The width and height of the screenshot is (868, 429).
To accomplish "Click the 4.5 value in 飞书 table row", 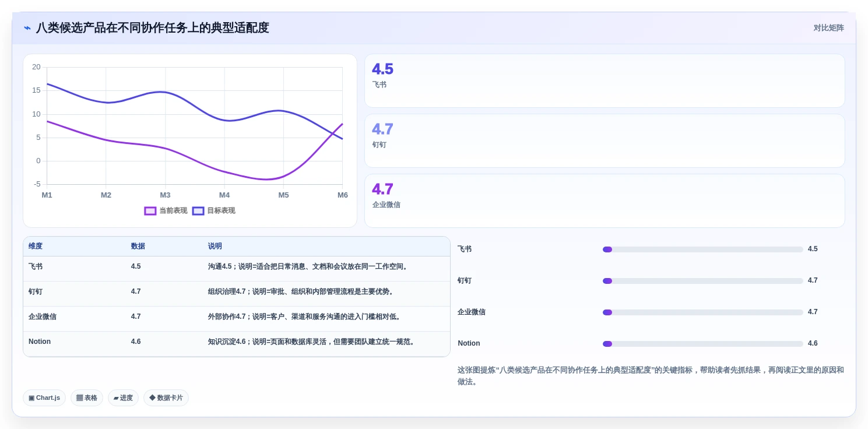I will click(136, 267).
